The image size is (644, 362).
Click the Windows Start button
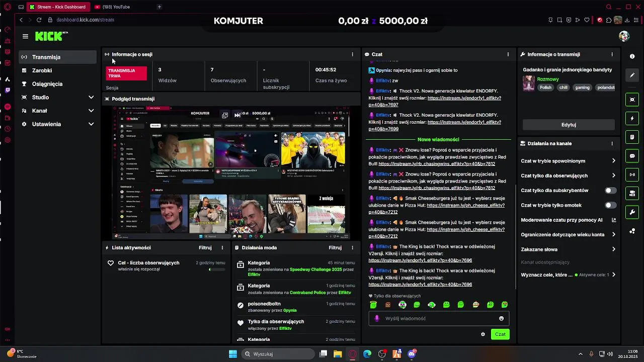[233, 354]
